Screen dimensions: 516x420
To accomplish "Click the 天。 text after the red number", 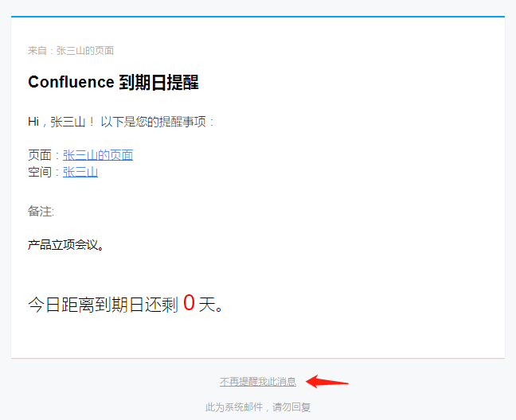I will (210, 305).
